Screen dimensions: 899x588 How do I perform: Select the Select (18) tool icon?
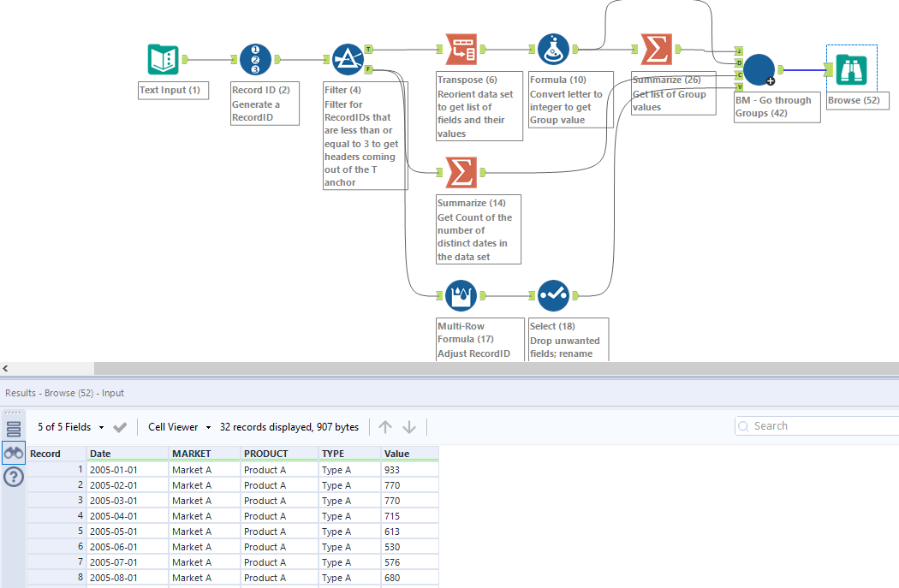point(553,294)
